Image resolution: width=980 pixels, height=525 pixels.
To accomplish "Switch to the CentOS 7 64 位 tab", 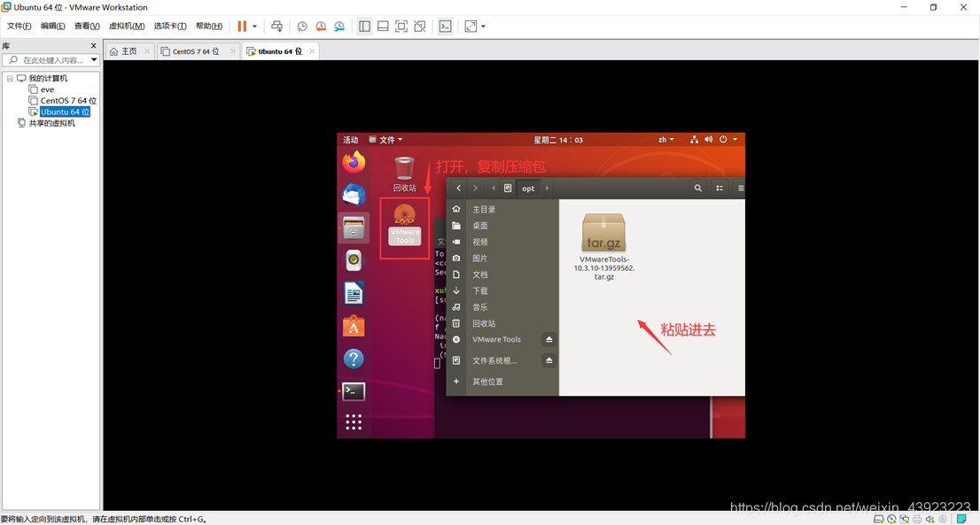I will (196, 51).
